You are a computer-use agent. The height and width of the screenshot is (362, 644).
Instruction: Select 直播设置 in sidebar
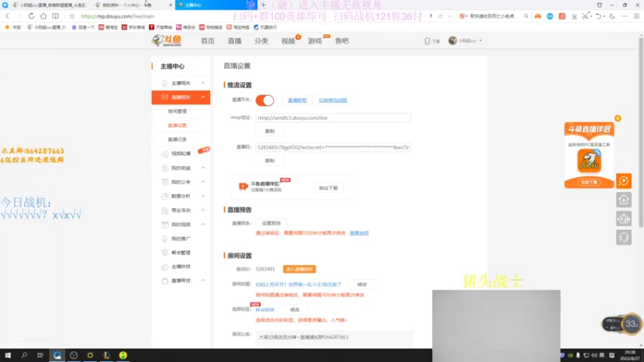(177, 125)
